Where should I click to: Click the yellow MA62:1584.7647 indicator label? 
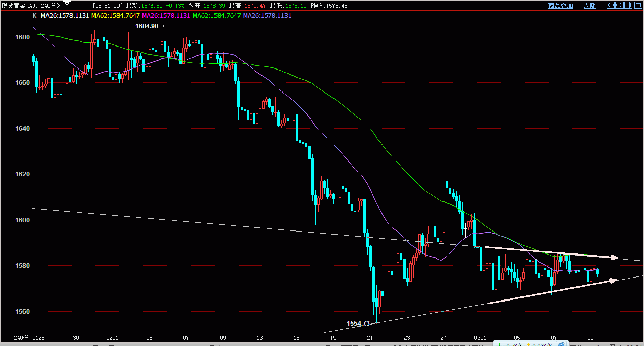coord(115,16)
